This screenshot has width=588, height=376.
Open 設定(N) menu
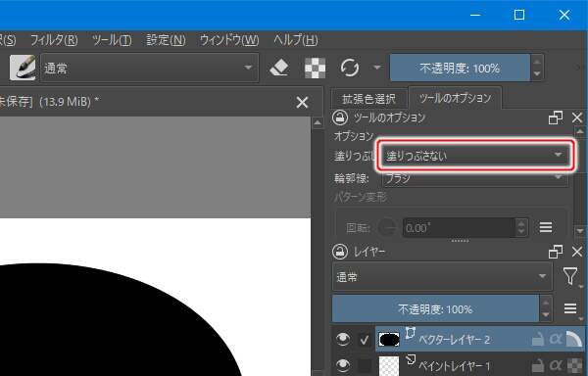pyautogui.click(x=166, y=40)
